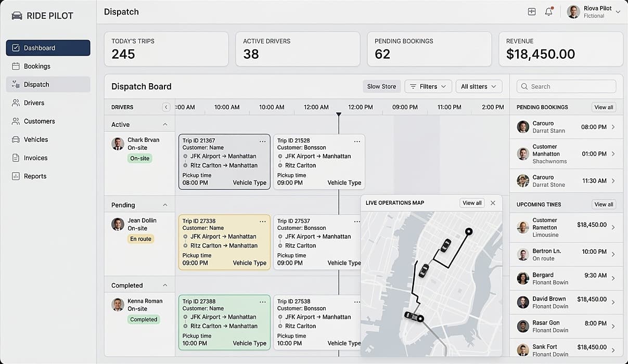Viewport: 628px width, 364px height.
Task: Click the On-site status badge
Action: 139,159
